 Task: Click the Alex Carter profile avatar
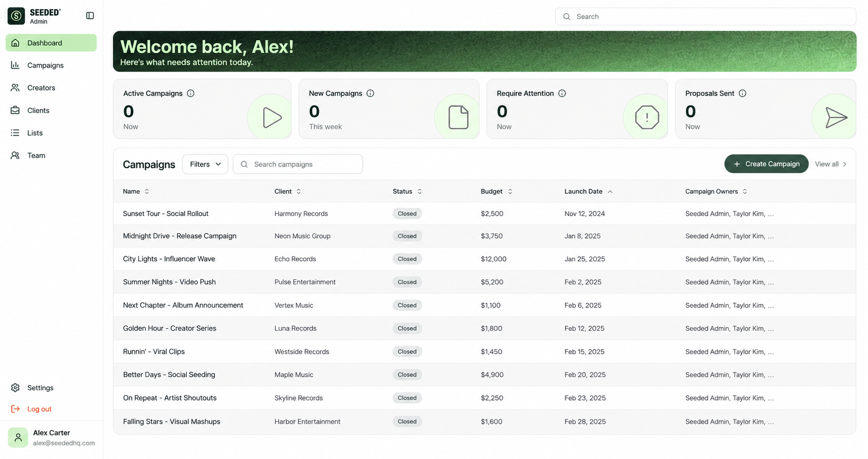18,437
